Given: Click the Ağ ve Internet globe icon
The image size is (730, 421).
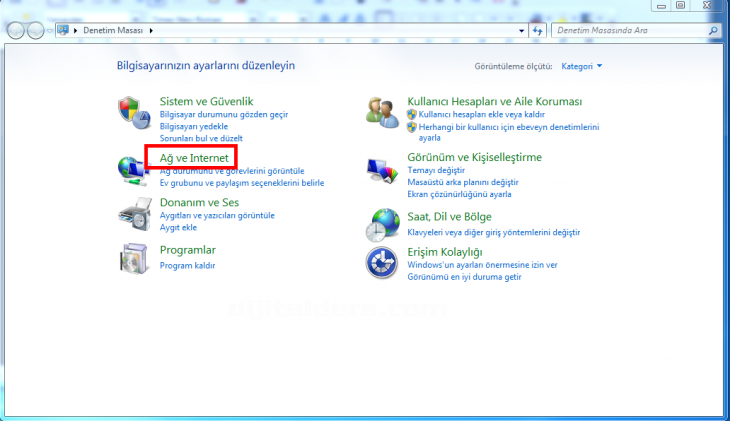Looking at the screenshot, I should click(x=132, y=168).
